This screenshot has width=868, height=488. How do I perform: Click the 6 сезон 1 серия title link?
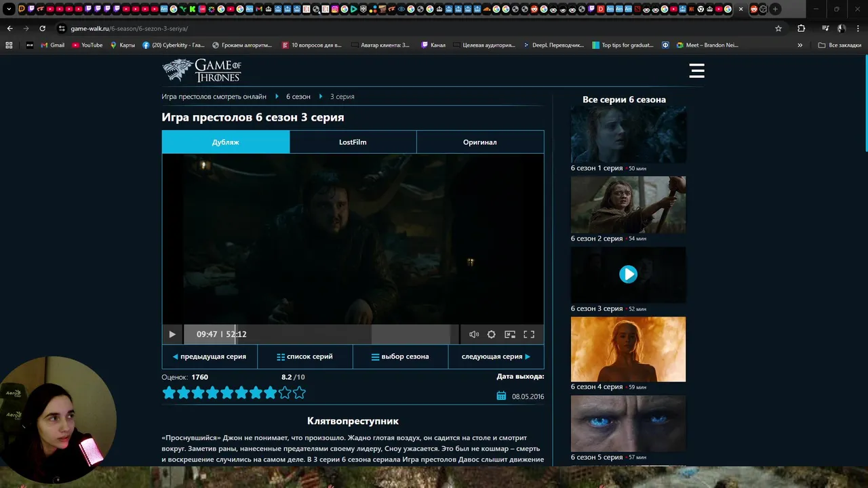tap(597, 168)
